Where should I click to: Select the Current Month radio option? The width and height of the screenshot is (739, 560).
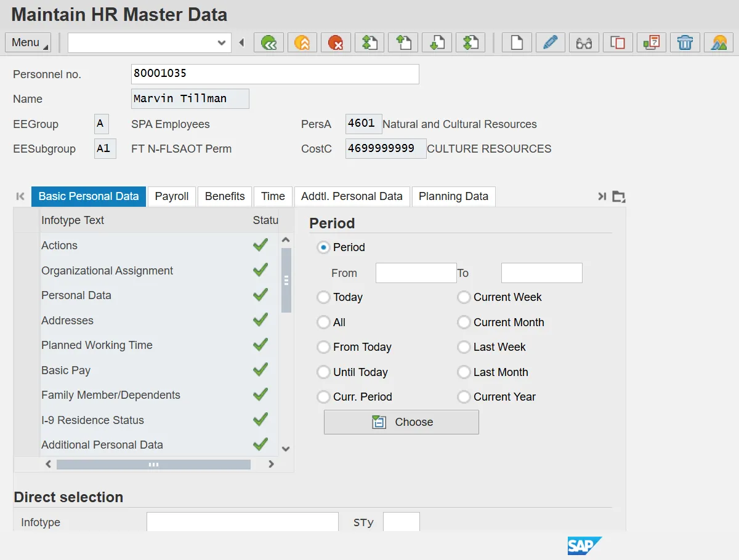pos(464,322)
